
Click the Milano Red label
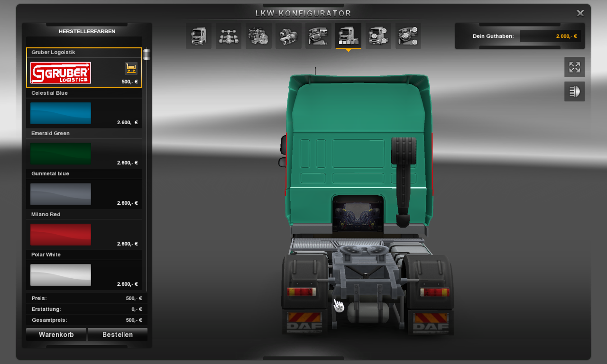[46, 214]
